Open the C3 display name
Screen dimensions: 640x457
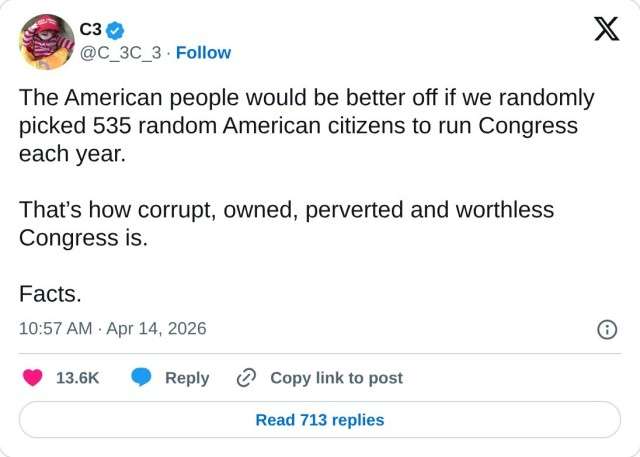click(x=91, y=31)
